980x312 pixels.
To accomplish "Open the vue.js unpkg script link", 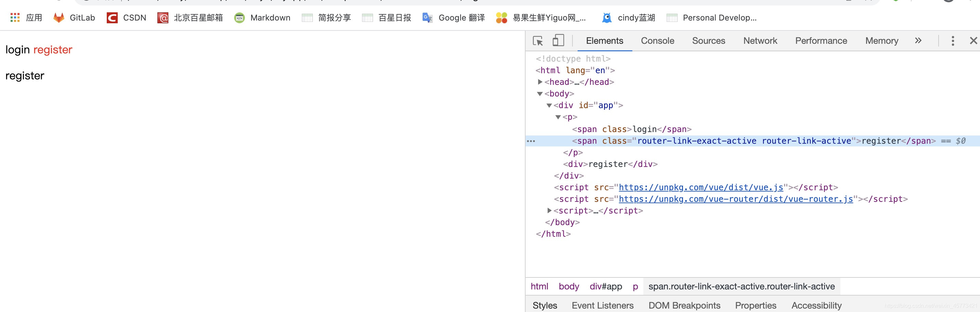I will click(x=701, y=187).
